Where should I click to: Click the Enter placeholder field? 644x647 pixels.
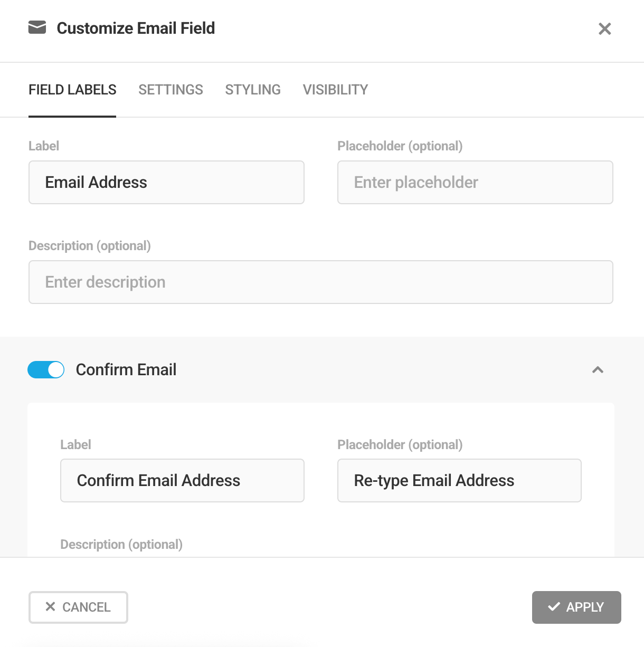tap(475, 182)
